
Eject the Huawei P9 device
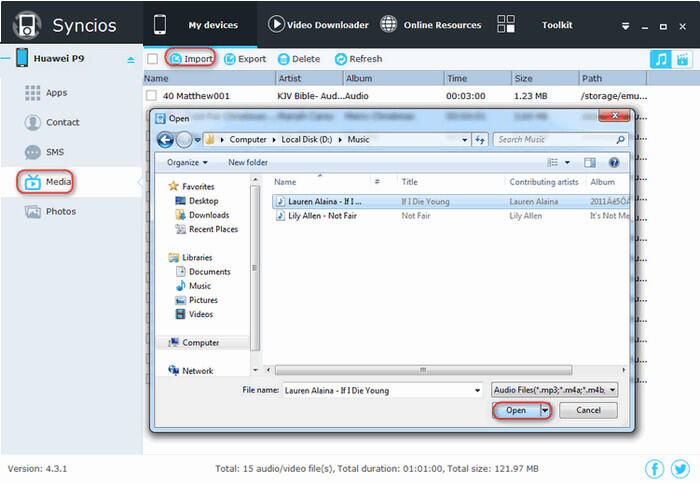coord(131,59)
